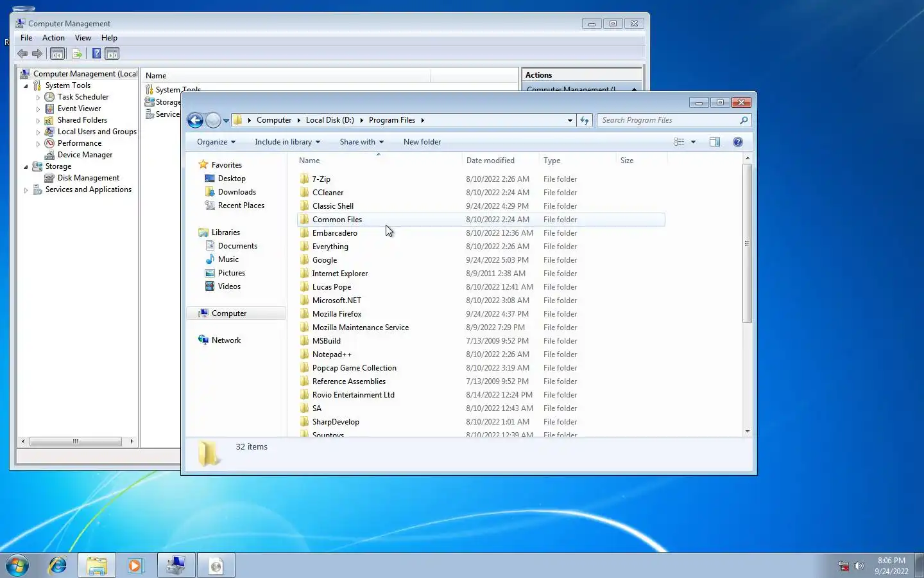Open Windows Media Player taskbar icon
Screen dimensions: 924x578
tap(135, 565)
